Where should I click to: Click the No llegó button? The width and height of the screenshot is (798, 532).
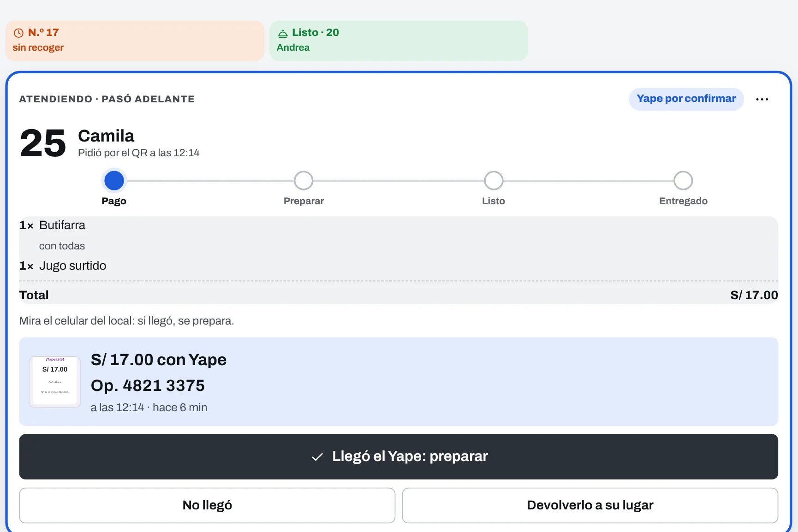tap(207, 505)
